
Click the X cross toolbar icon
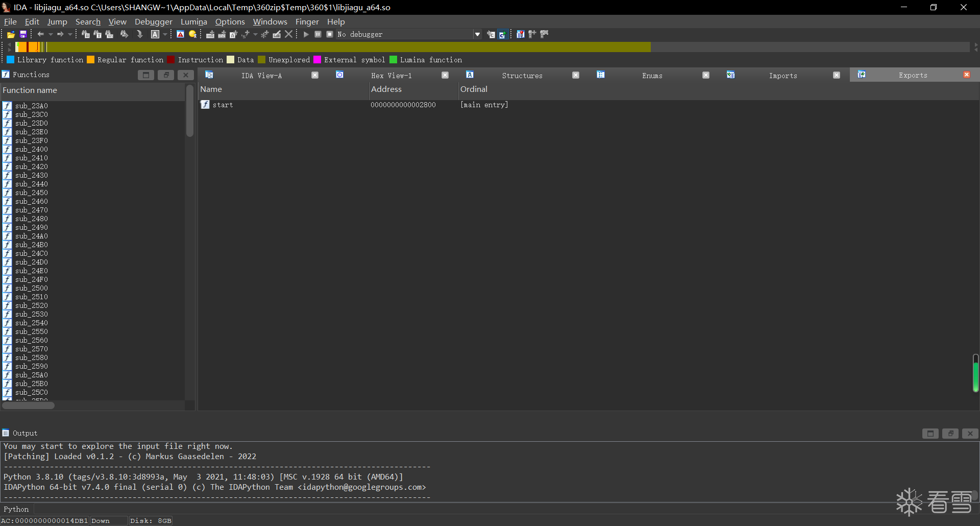click(288, 34)
